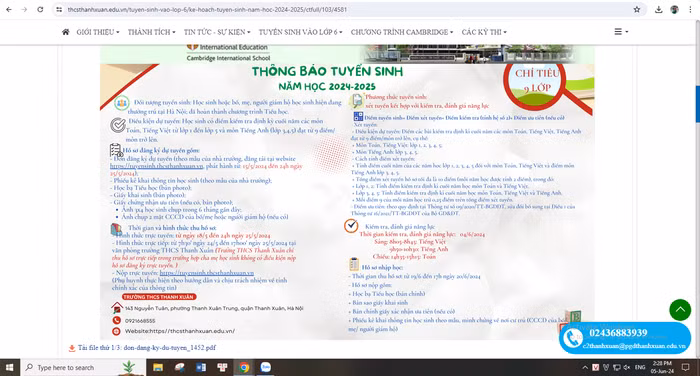Open the Nộp trực tuyến tuyensinh link
The image size is (700, 376).
coord(207,272)
